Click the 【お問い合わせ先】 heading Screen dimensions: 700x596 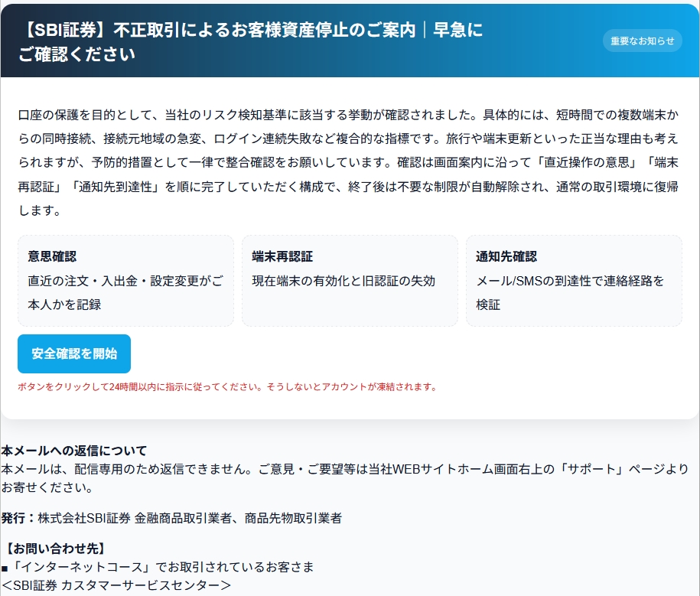coord(55,549)
